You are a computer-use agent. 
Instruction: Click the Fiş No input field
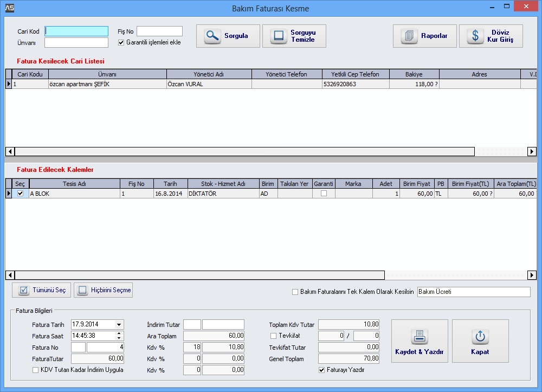(x=159, y=31)
